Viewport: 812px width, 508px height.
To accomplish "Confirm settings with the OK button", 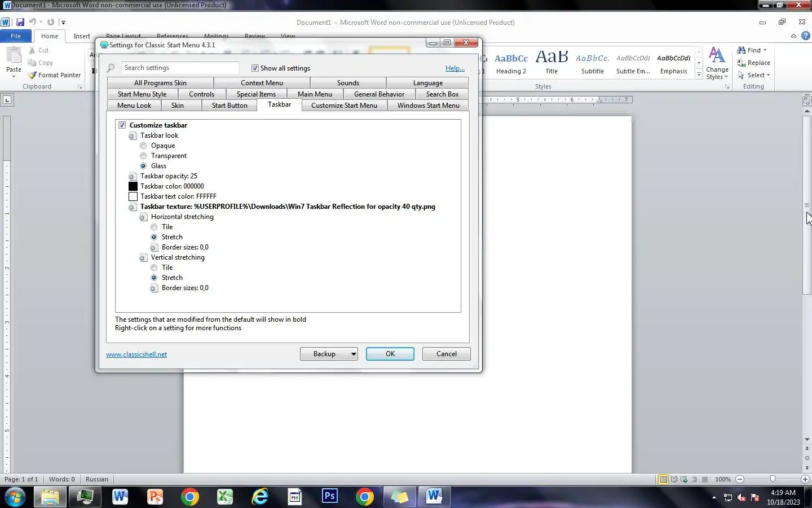I will 390,354.
